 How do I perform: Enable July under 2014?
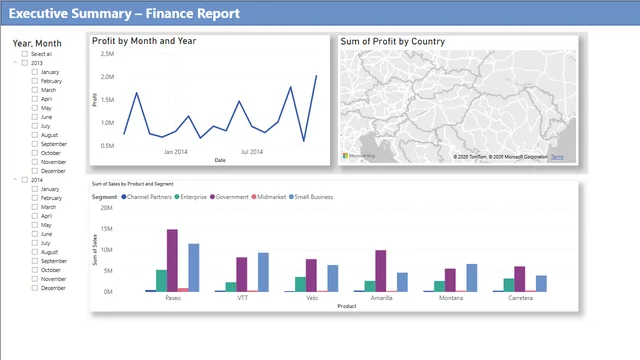[x=35, y=243]
